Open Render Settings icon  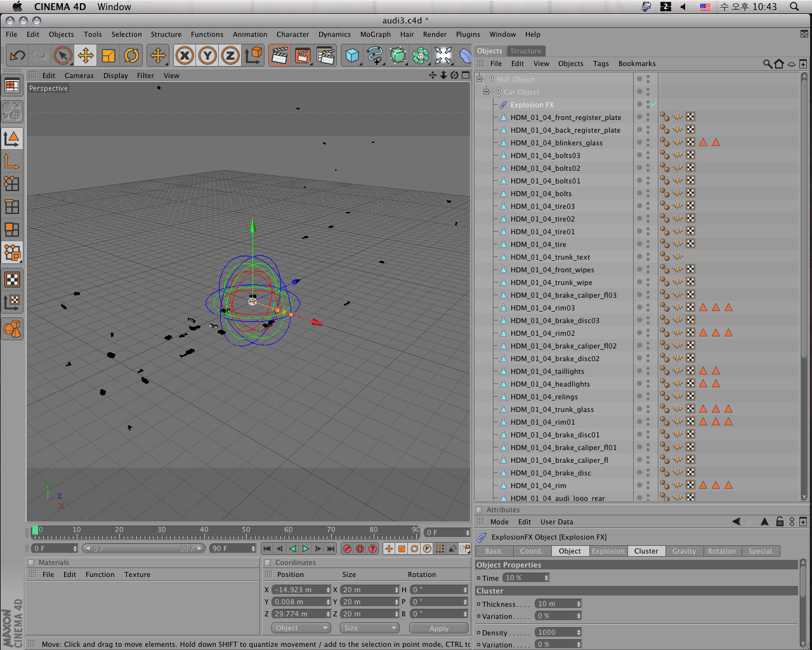pyautogui.click(x=325, y=56)
